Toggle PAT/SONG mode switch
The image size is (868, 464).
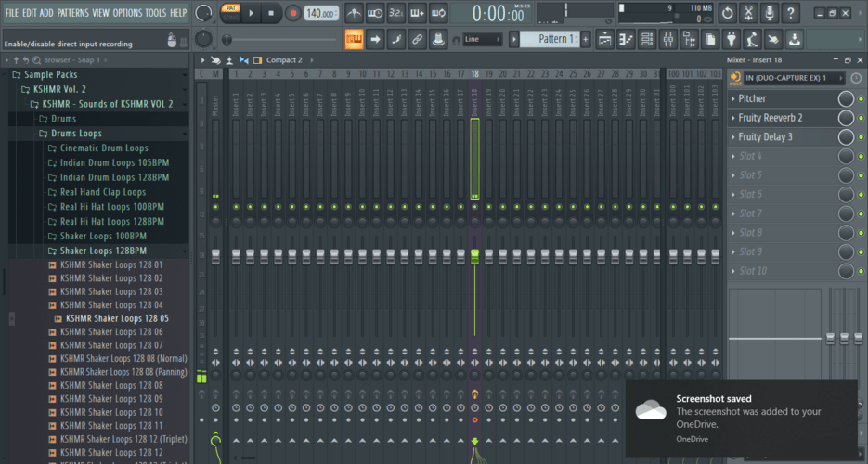[230, 13]
